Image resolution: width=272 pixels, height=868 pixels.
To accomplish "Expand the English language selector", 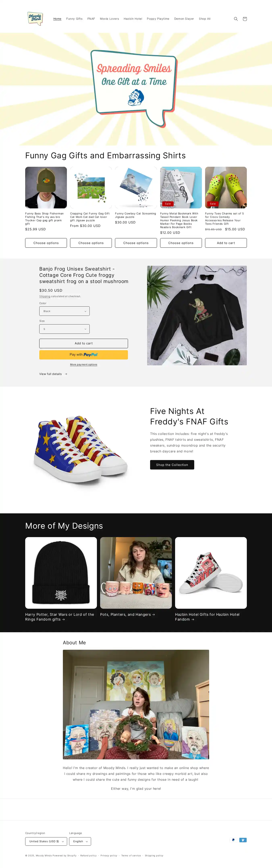I will (x=80, y=841).
